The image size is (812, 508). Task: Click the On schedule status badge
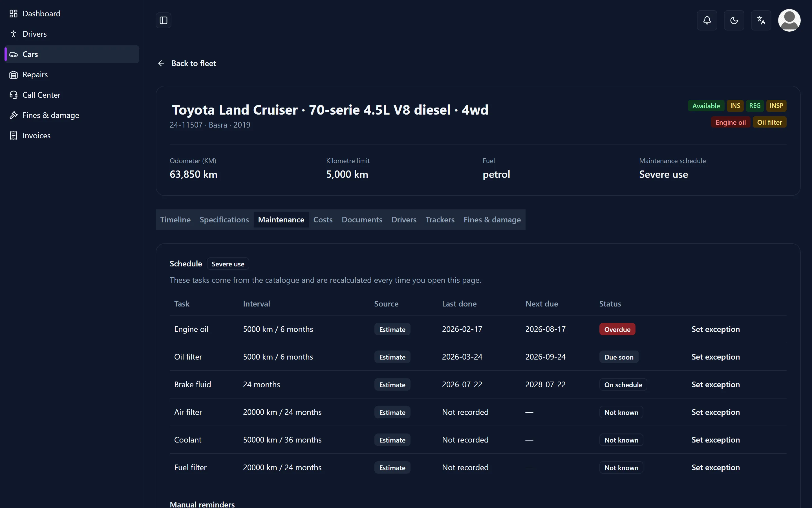click(623, 385)
